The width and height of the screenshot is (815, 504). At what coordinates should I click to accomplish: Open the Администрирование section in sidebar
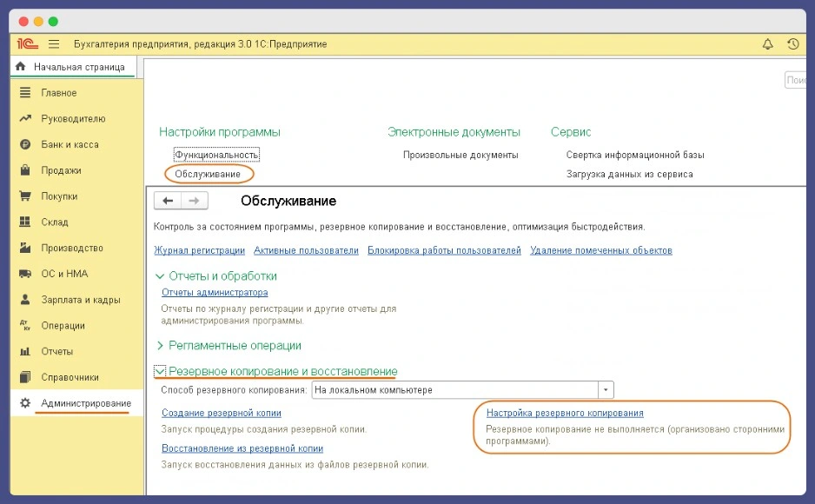(x=85, y=403)
